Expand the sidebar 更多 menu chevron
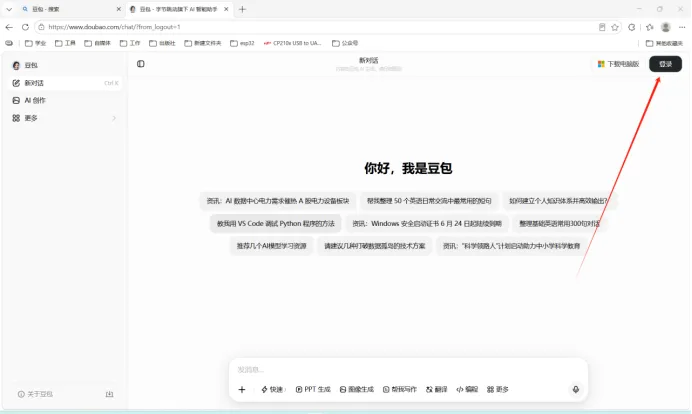 (x=114, y=118)
